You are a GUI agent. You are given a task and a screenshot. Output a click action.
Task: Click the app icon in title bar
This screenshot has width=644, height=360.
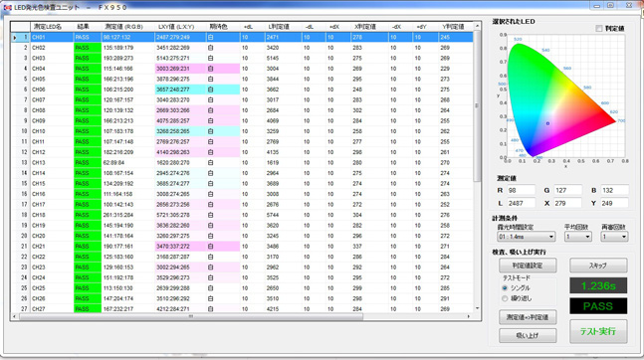pos(7,7)
